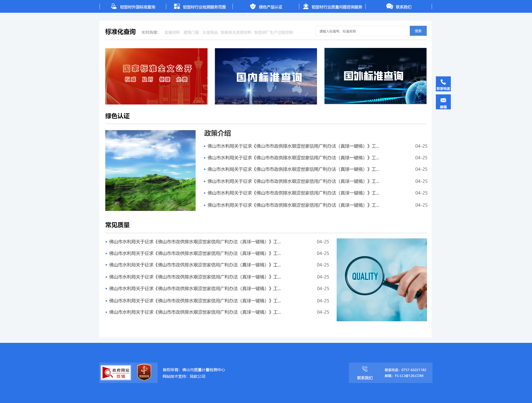532x403 pixels.
Task: Click the grid icon for 铝型材行业检测服务范围
Action: pyautogui.click(x=177, y=6)
